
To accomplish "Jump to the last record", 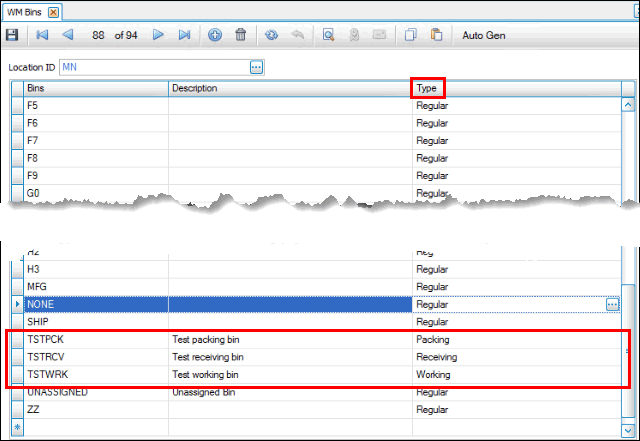I will pyautogui.click(x=184, y=35).
